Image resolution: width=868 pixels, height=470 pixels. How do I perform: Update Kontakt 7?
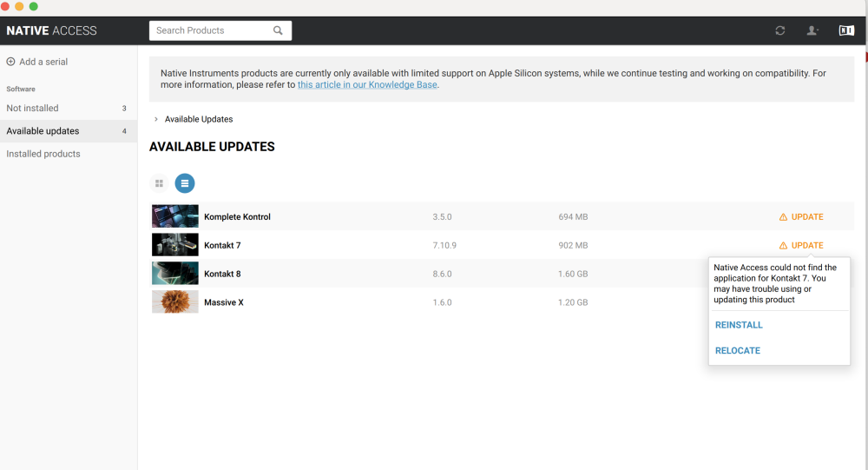coord(807,245)
